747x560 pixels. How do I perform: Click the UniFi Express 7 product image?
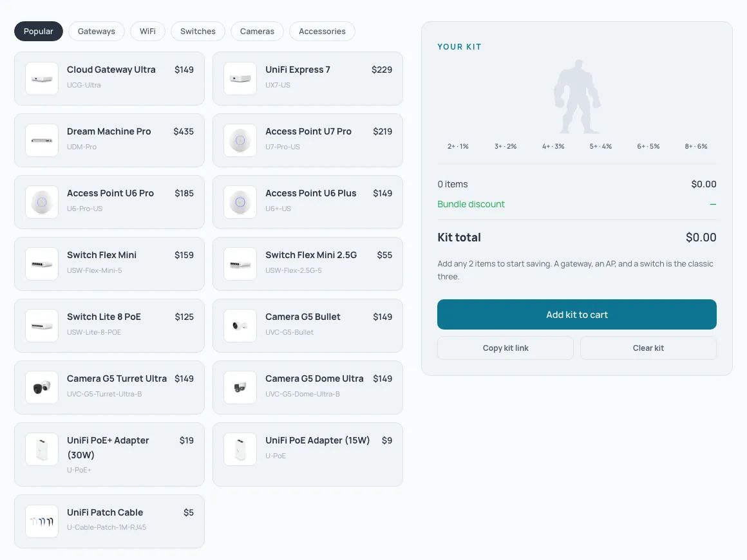click(x=240, y=79)
